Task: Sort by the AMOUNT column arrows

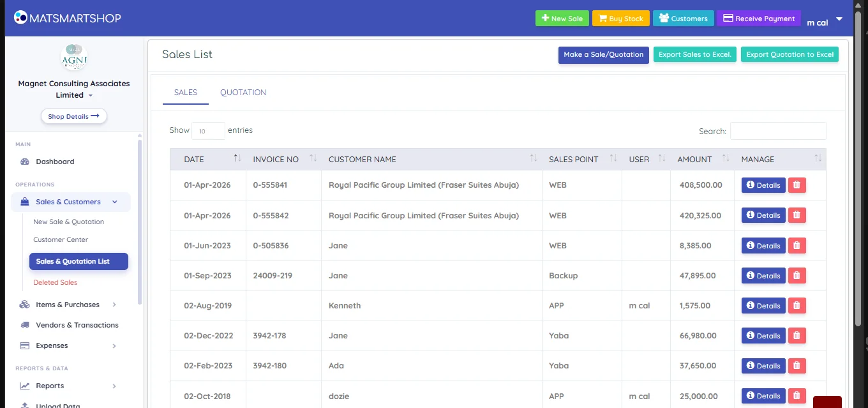Action: [x=726, y=158]
